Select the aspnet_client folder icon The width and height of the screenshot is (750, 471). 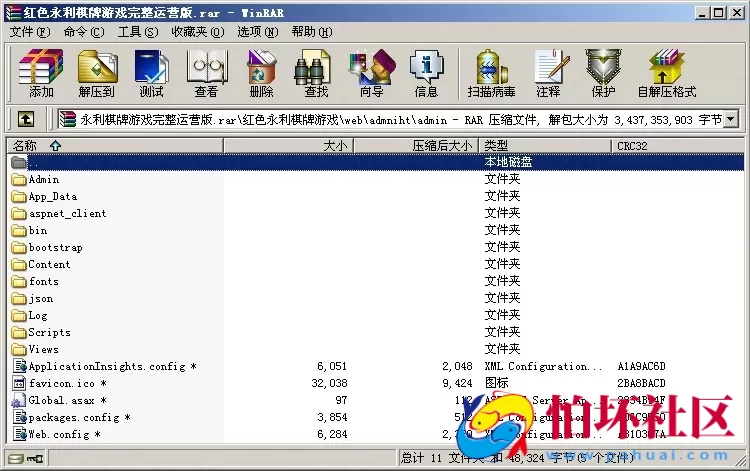coord(19,214)
